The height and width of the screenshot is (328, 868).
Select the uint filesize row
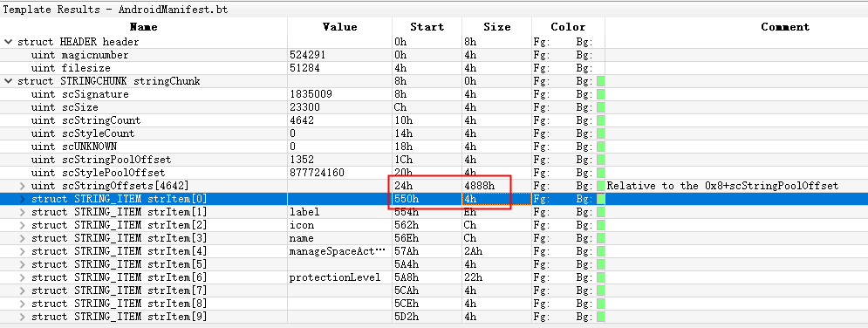tap(434, 68)
